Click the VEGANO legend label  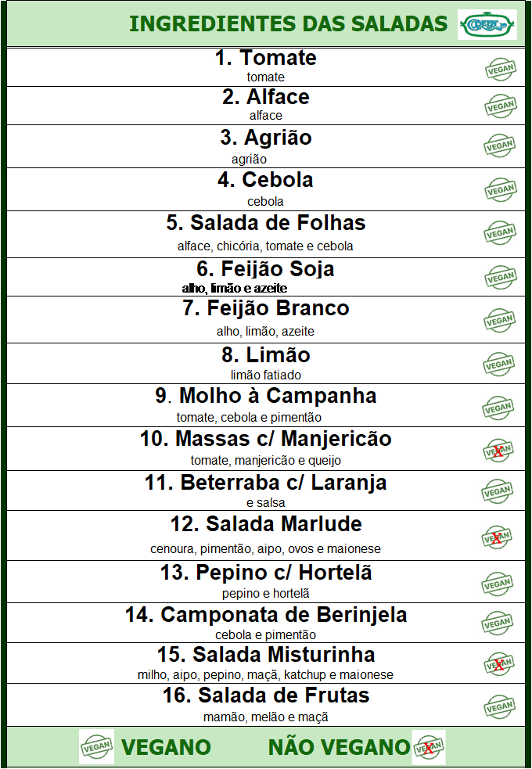pos(167,747)
